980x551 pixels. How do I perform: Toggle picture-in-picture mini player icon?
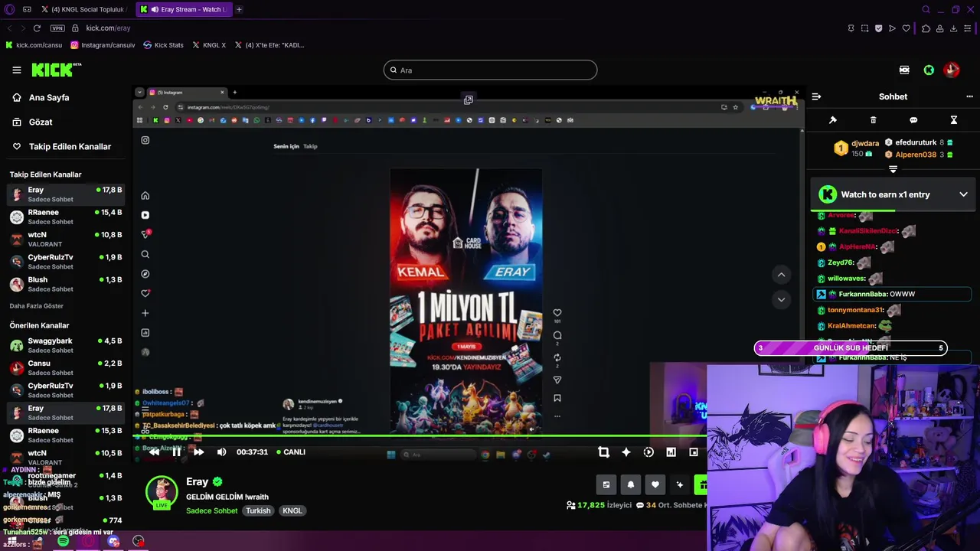[694, 452]
